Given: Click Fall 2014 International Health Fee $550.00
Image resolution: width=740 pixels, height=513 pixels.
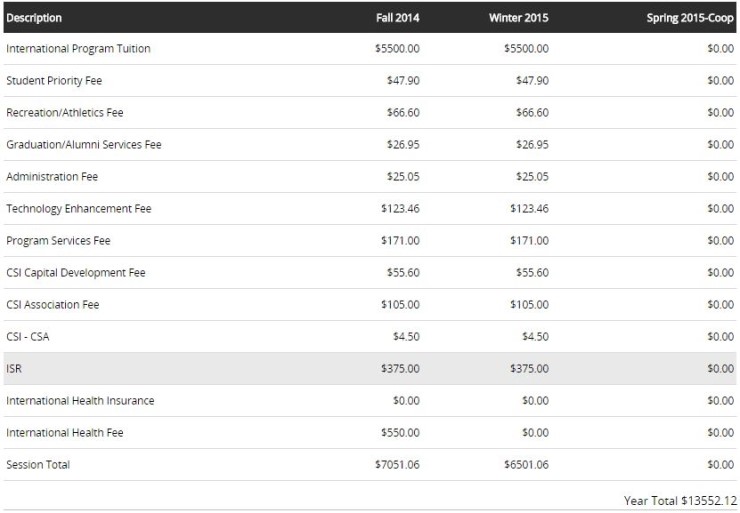Looking at the screenshot, I should (x=400, y=433).
